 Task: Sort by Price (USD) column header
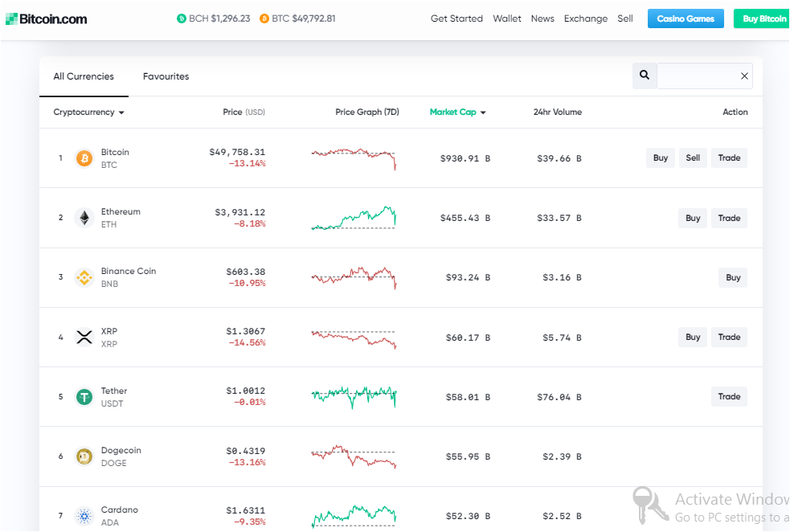(x=244, y=113)
